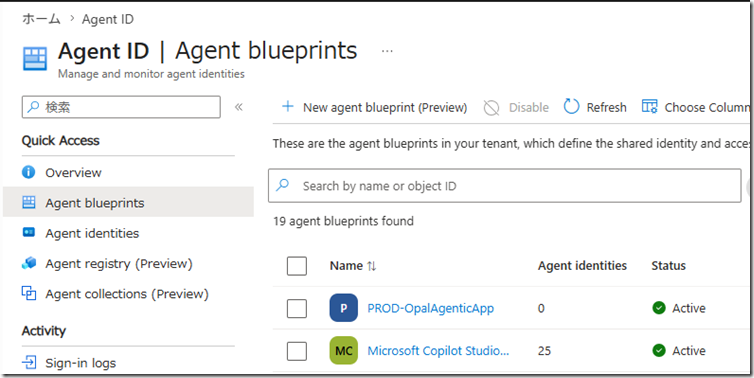Click the PROD-OpalAgenticApp avatar P icon
The height and width of the screenshot is (378, 754).
click(x=343, y=308)
